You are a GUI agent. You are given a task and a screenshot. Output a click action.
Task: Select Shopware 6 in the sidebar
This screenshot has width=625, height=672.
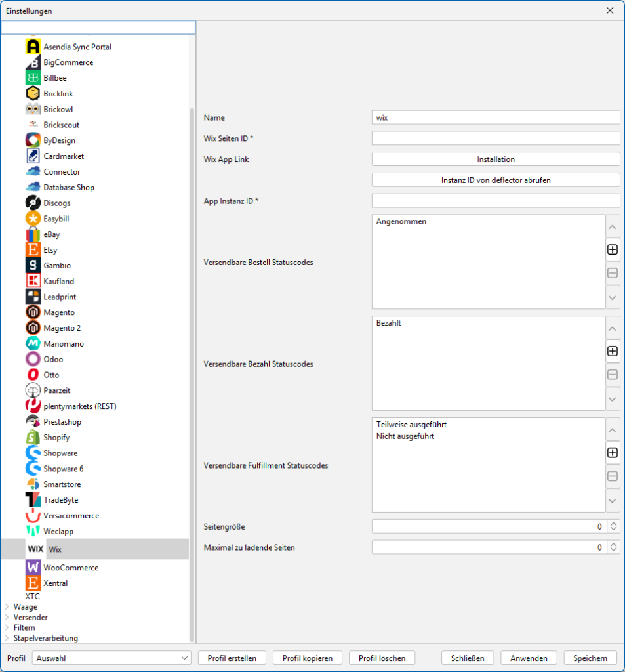coord(63,469)
